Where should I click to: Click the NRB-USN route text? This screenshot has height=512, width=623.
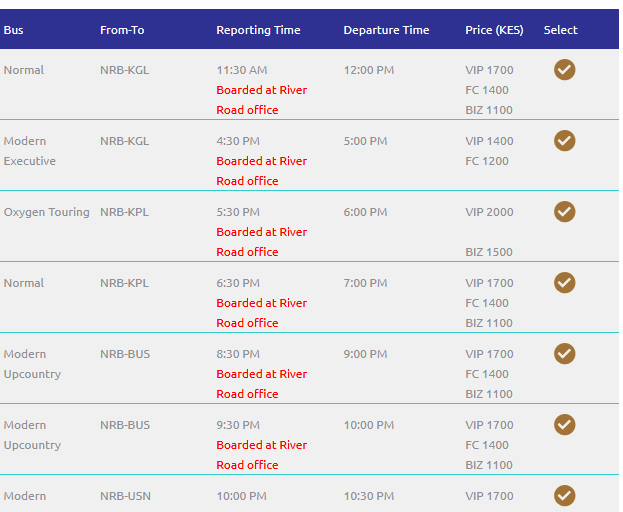125,496
